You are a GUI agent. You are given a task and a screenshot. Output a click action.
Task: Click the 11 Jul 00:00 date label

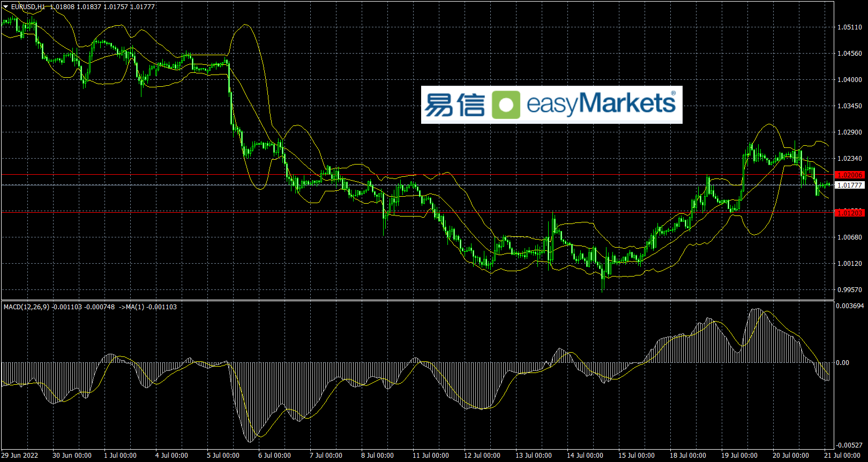tap(431, 456)
